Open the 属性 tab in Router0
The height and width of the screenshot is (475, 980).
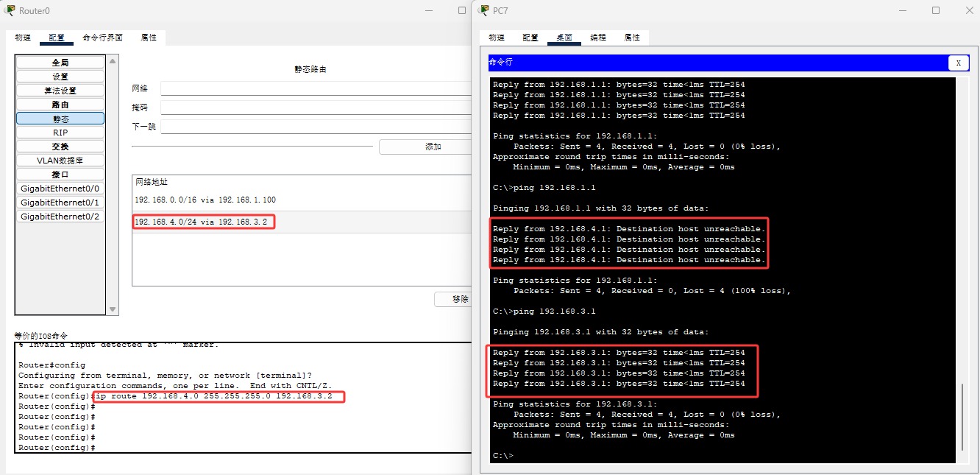[x=149, y=38]
